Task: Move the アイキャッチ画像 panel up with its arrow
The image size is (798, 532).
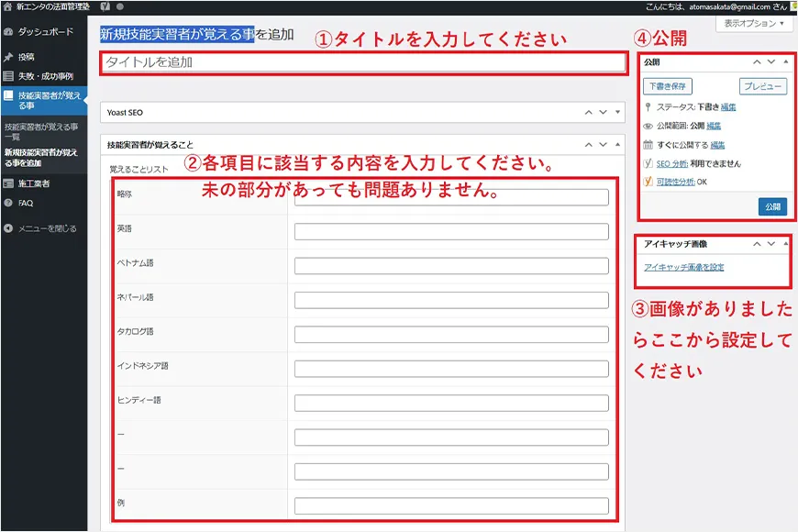Action: click(757, 245)
